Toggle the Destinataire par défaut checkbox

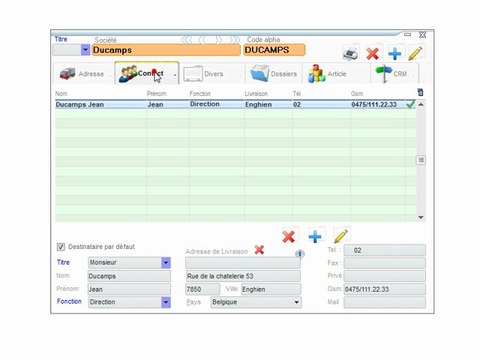pos(61,247)
